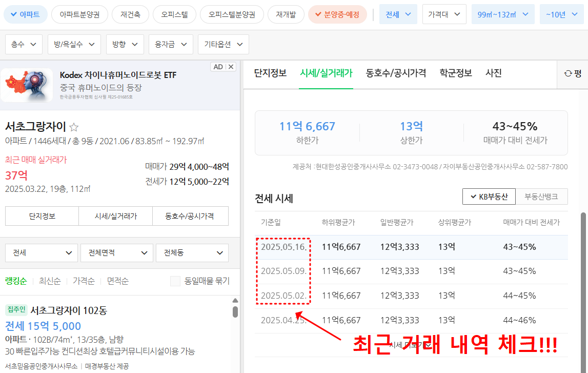Star 서초그랑자이 as a favorite
The image size is (588, 373).
click(x=74, y=127)
